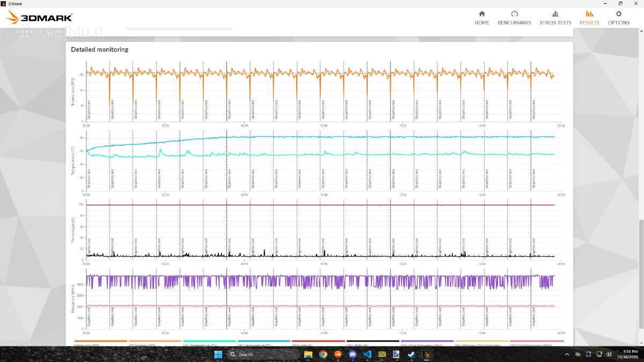Click the taskbar Search box

[263, 354]
